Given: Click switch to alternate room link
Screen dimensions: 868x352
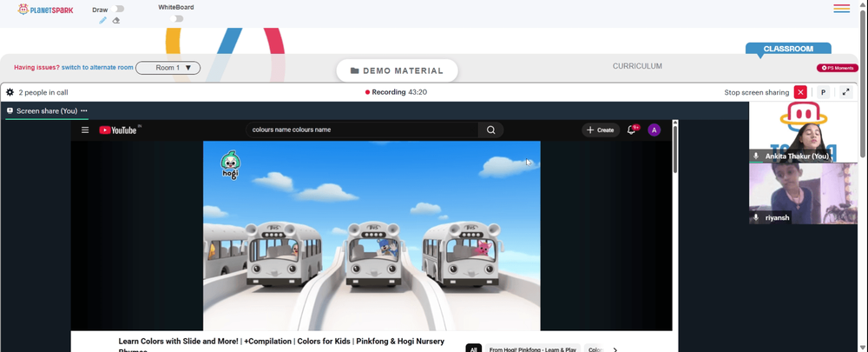Looking at the screenshot, I should click(97, 68).
